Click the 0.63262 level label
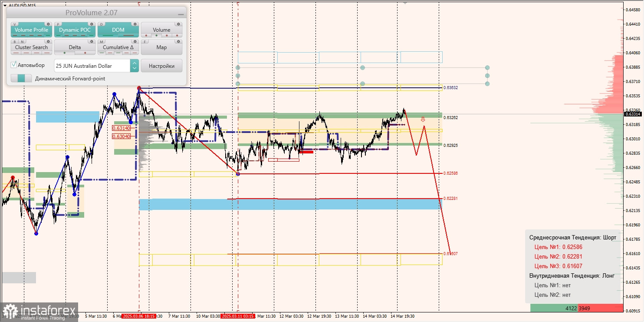Screen dimensions: 644x322 [x=451, y=117]
